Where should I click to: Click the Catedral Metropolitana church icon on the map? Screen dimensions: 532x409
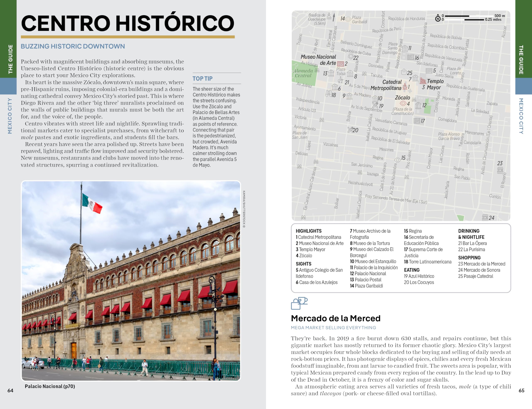(405, 86)
